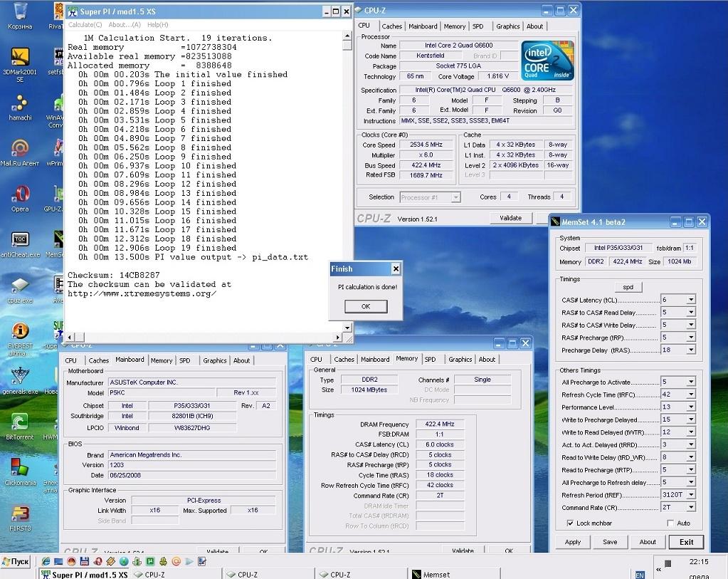The width and height of the screenshot is (728, 579).
Task: Select Memset taskbar button
Action: pyautogui.click(x=453, y=574)
